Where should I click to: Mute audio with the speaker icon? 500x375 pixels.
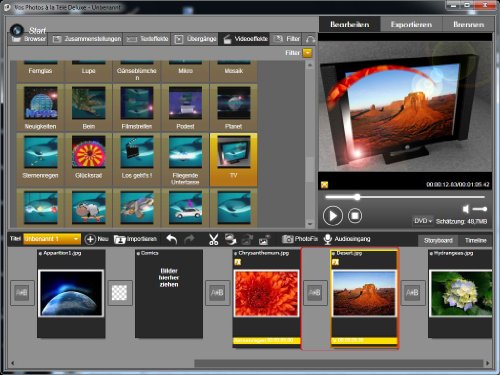click(x=466, y=209)
